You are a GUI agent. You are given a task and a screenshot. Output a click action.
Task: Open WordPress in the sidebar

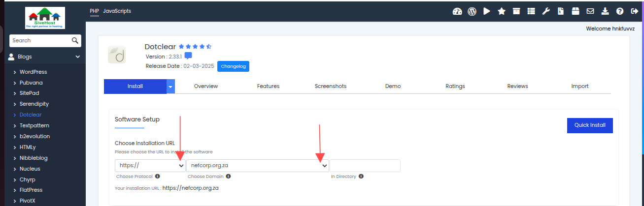pos(34,72)
